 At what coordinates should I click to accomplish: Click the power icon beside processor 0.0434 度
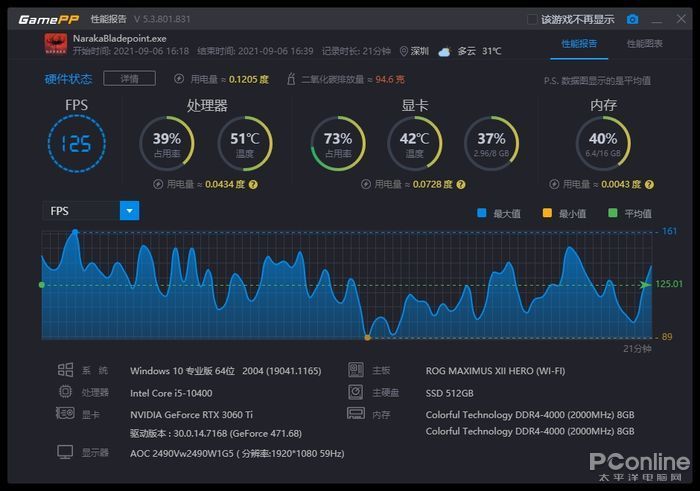pos(158,184)
